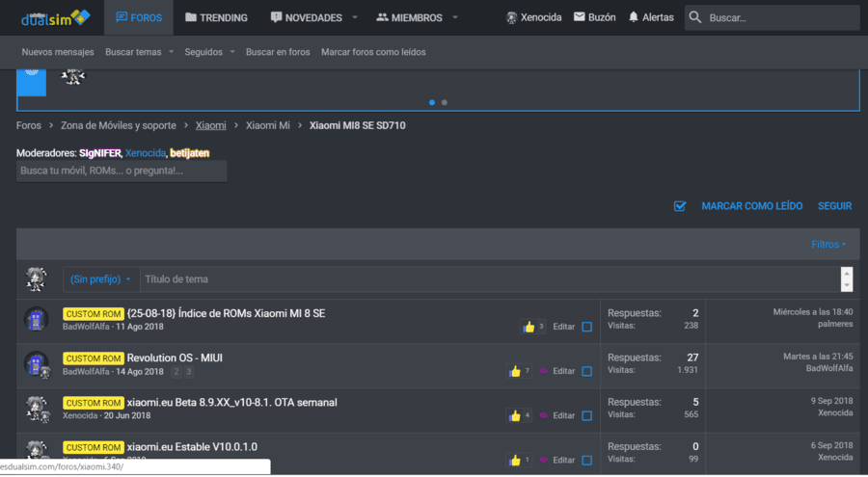This screenshot has height=477, width=868.
Task: Click Editar on xiaomi.eu Beta row
Action: (x=563, y=415)
